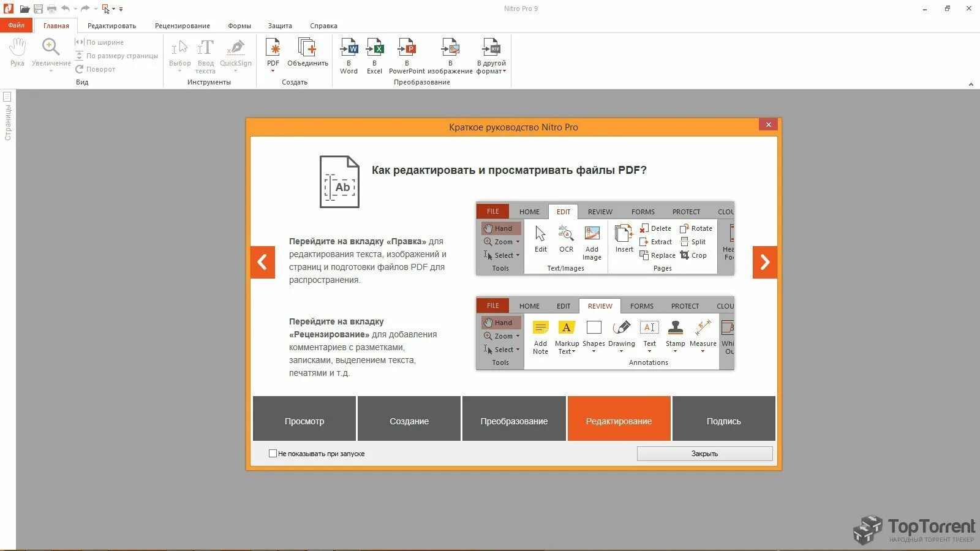Viewport: 980px width, 551px height.
Task: Open the Преобразование guide section
Action: (514, 419)
